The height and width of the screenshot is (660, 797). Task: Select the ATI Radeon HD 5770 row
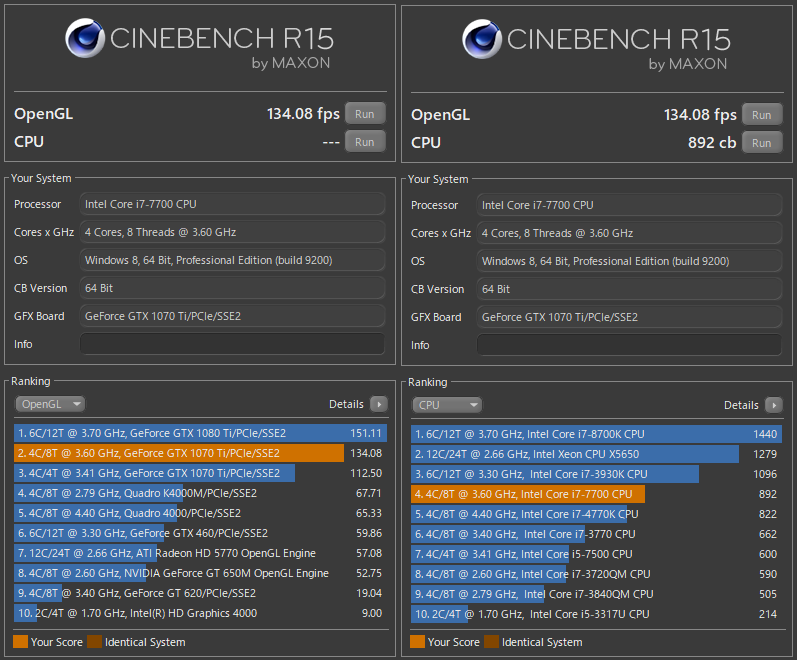click(x=200, y=553)
